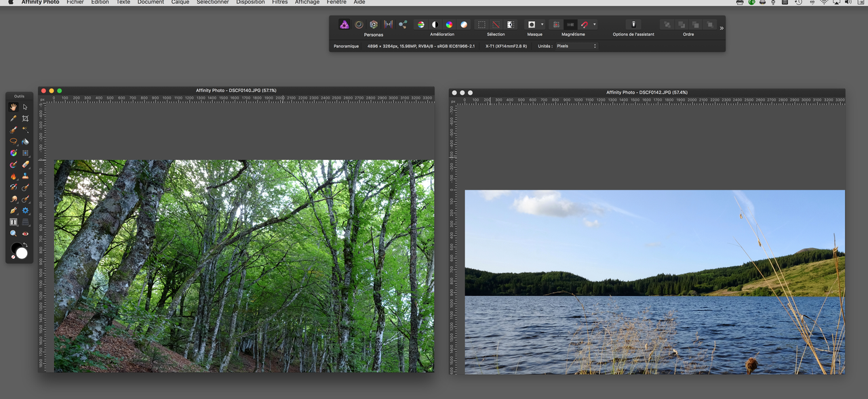Select the Flood Select magic wand tool
The width and height of the screenshot is (868, 399).
click(25, 130)
